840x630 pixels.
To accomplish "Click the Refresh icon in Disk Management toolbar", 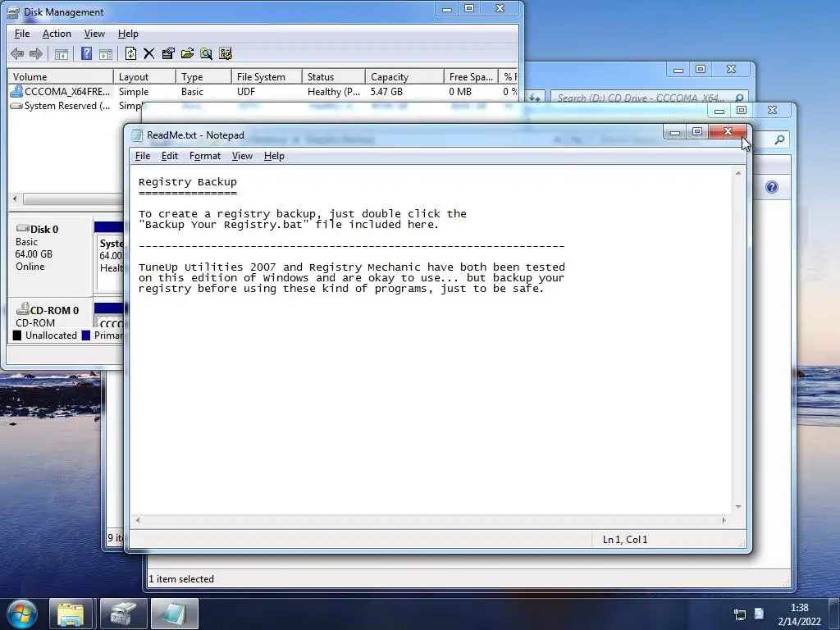I will 130,53.
